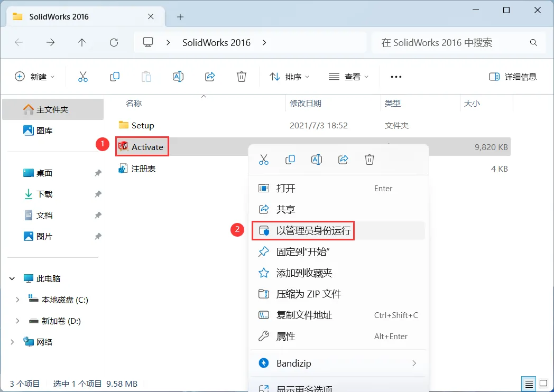Go back with the left arrow button

coord(19,43)
